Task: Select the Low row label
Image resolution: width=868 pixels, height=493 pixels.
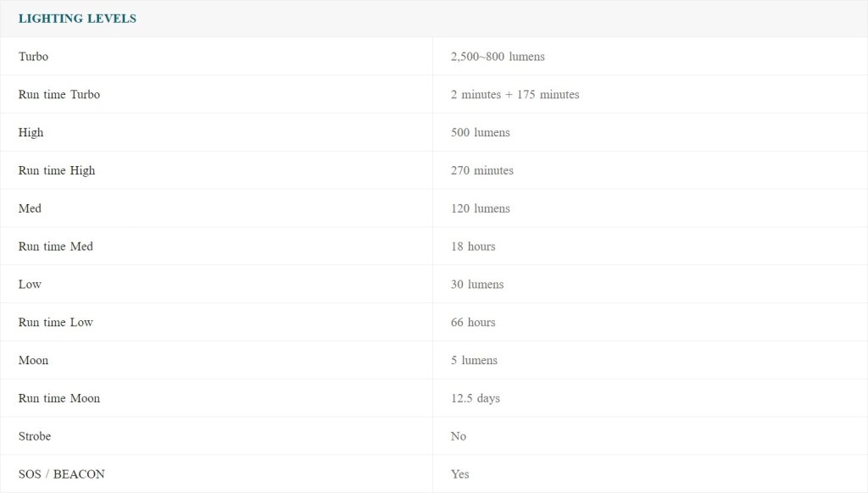Action: tap(30, 285)
